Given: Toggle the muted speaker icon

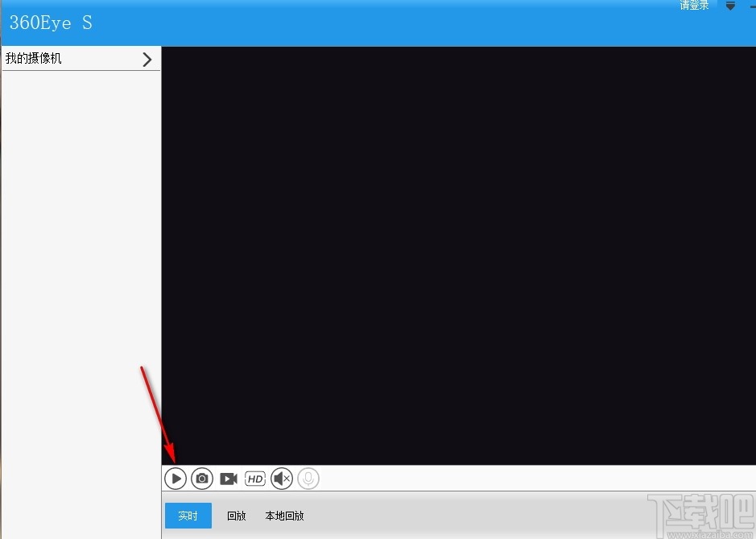Looking at the screenshot, I should click(x=282, y=479).
